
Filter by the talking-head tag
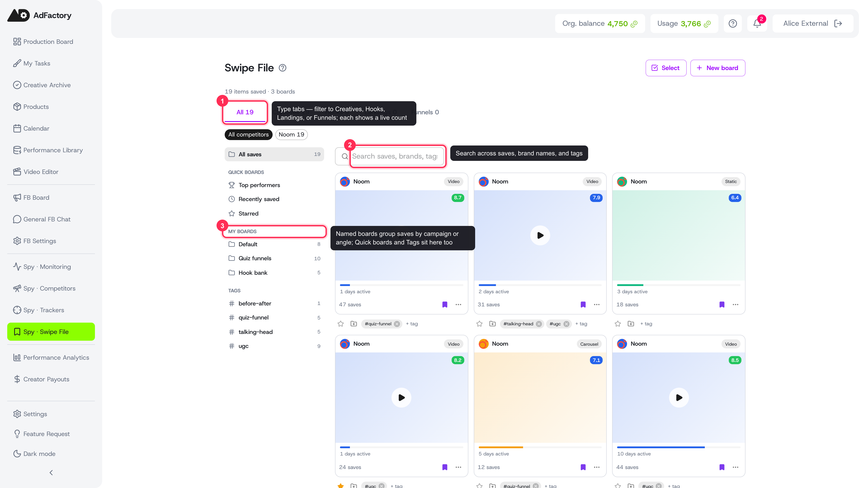coord(275,332)
